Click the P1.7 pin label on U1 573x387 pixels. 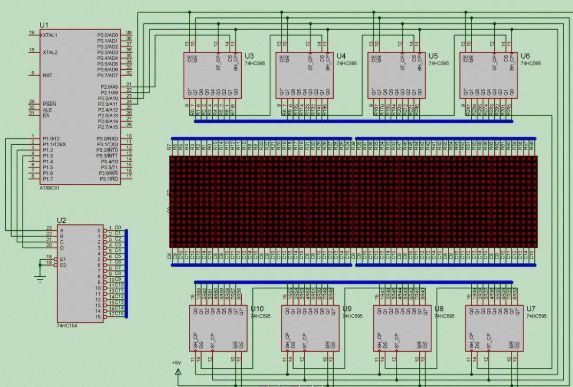click(48, 179)
